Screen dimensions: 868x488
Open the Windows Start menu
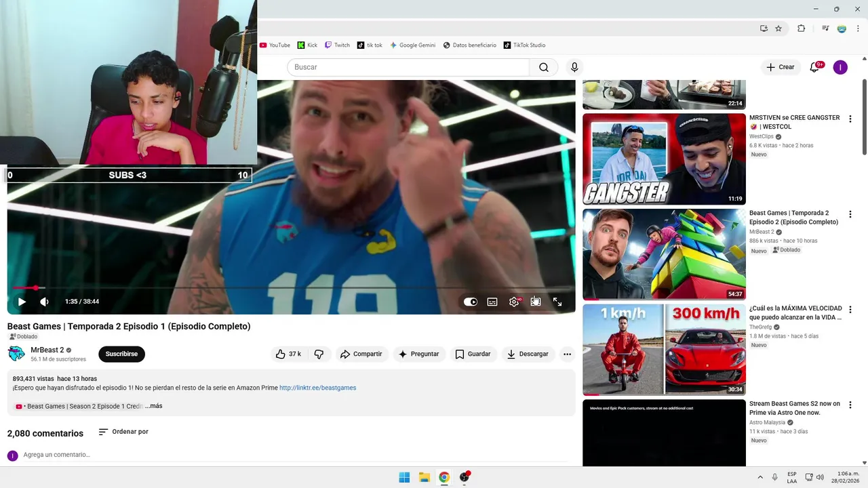(404, 477)
